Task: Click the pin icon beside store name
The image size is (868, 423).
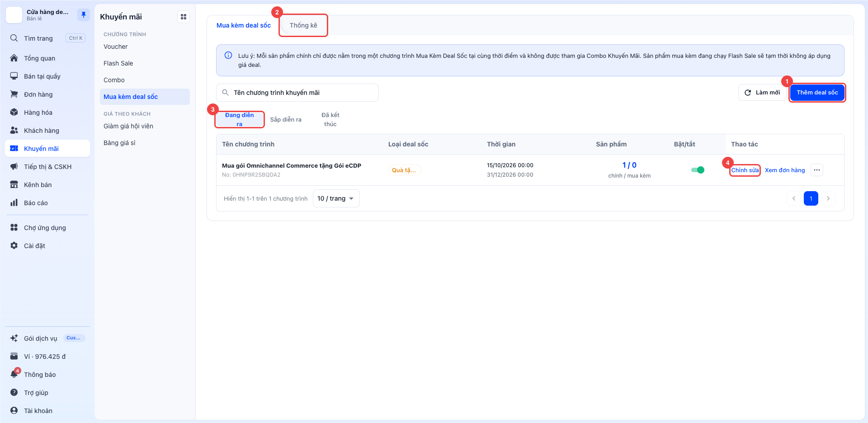Action: coord(83,15)
